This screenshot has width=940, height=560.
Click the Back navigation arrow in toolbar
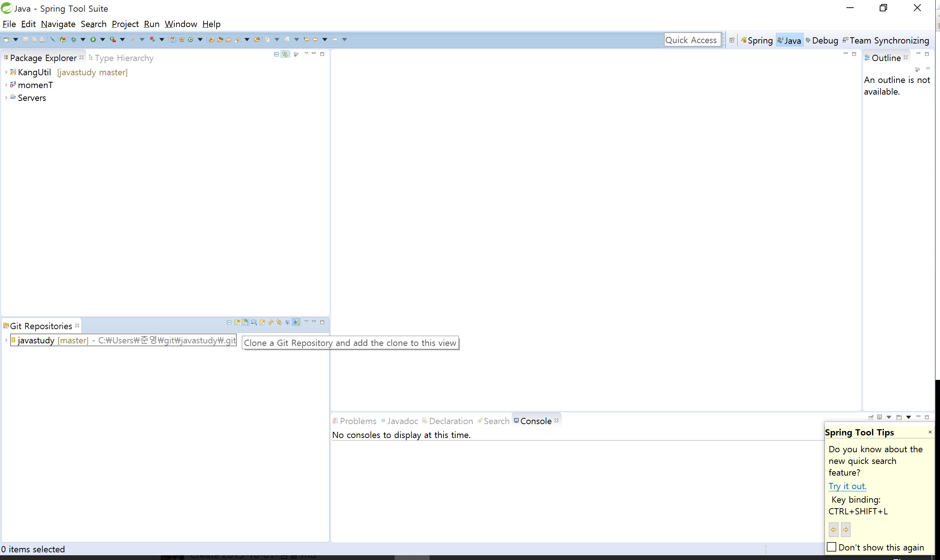tap(316, 39)
